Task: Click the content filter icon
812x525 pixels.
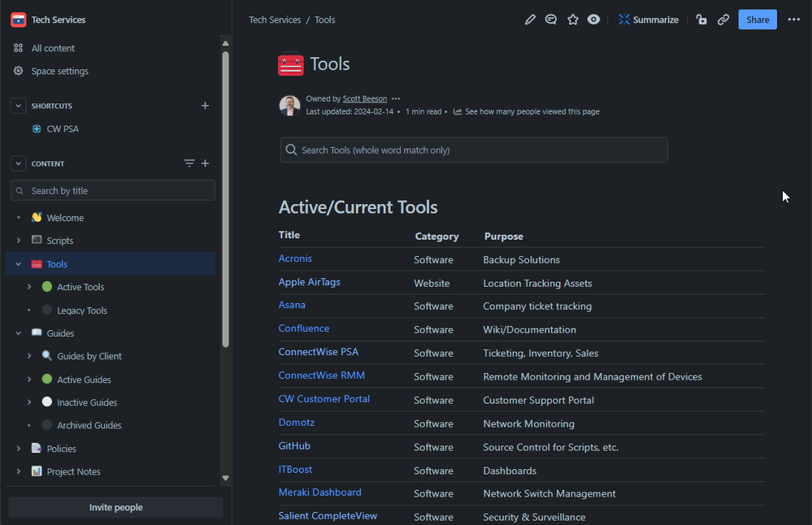Action: [189, 163]
